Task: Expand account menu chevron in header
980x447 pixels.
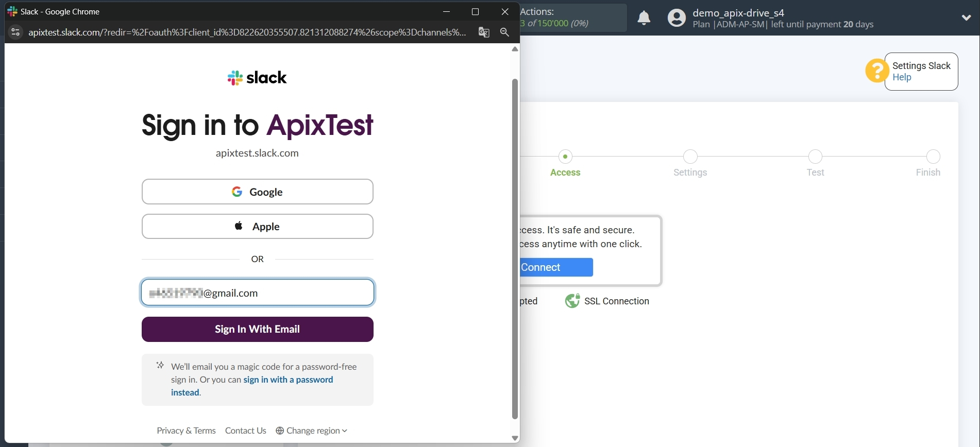Action: click(967, 18)
